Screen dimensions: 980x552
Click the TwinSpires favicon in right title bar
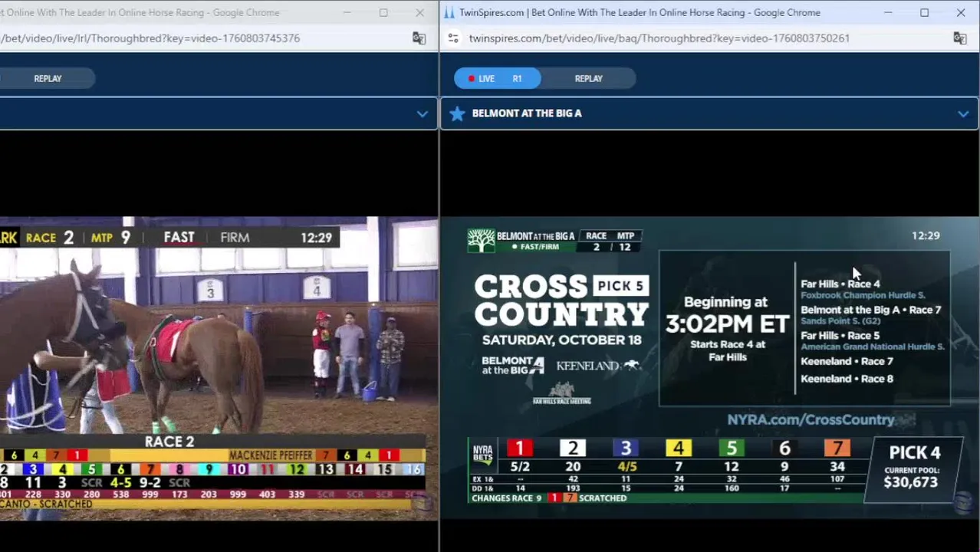point(449,12)
